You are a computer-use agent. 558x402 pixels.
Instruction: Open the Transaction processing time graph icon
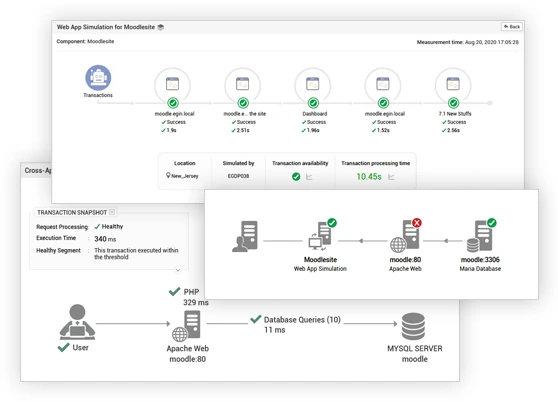pos(391,176)
